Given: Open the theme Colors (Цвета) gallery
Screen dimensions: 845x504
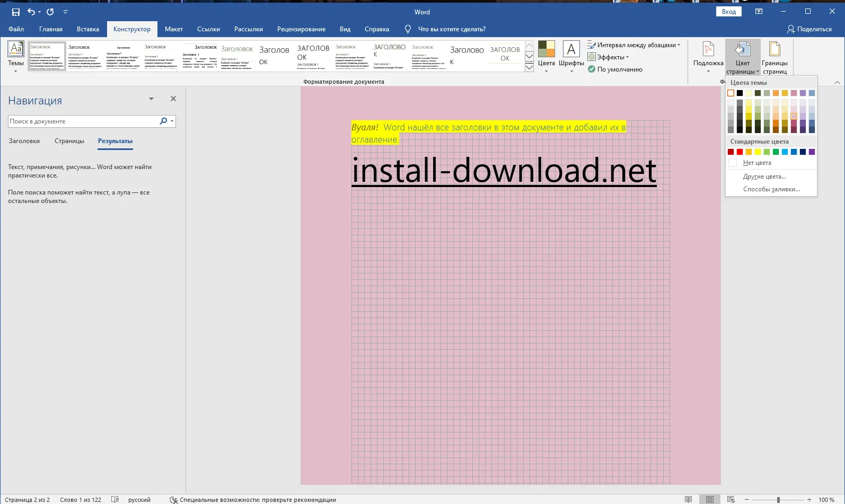Looking at the screenshot, I should coord(546,56).
